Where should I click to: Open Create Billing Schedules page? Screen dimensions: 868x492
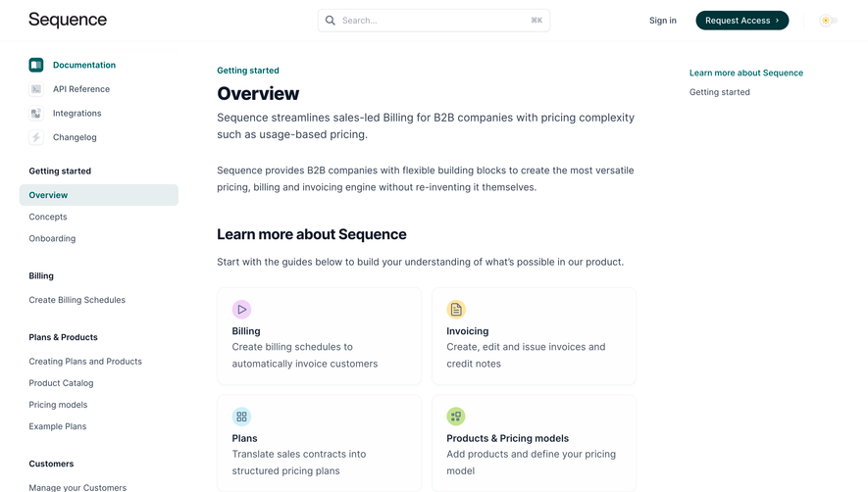click(77, 300)
